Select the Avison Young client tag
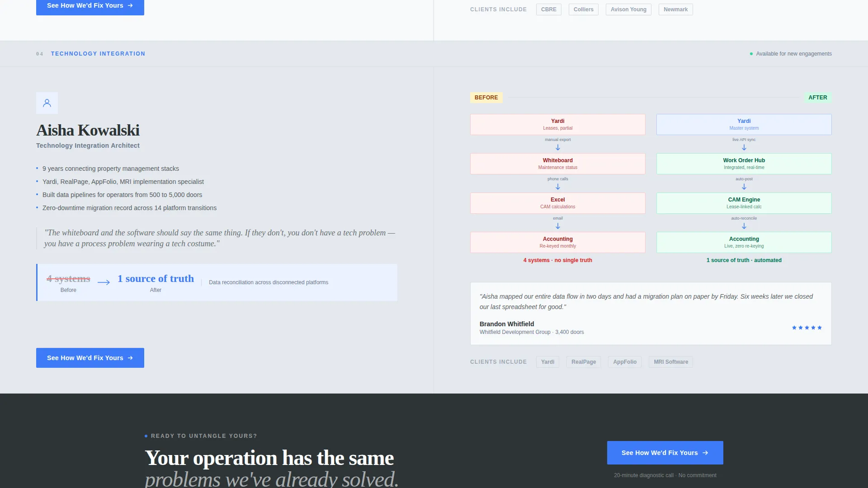 pos(628,9)
